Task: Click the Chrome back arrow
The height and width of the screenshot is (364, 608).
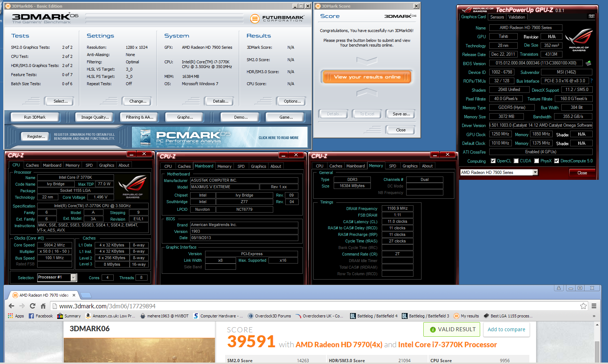Action: 11,306
